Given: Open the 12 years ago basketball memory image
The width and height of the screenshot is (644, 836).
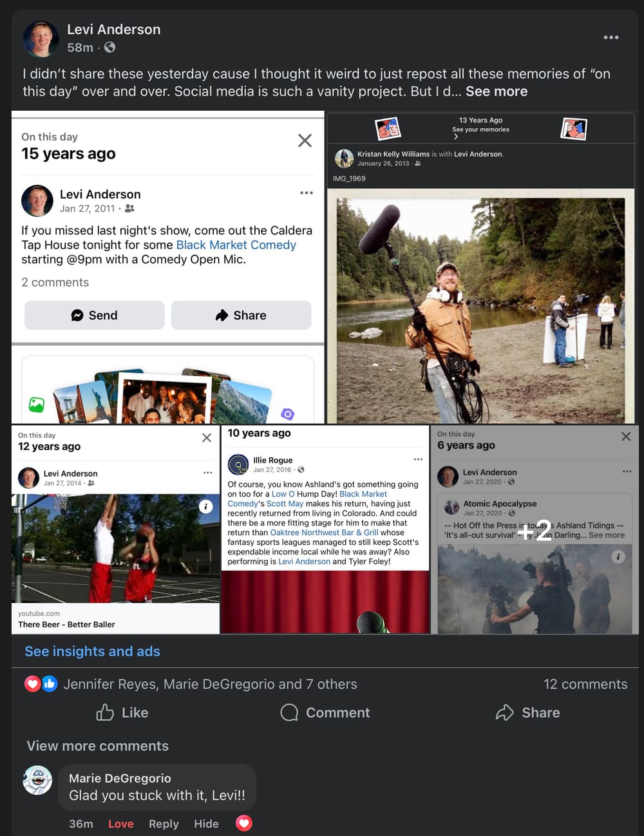Looking at the screenshot, I should click(115, 547).
